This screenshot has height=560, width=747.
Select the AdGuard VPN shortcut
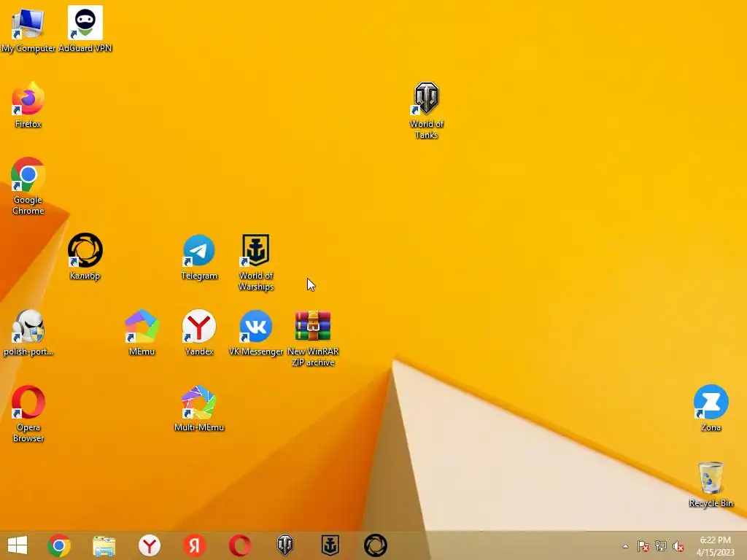point(85,30)
